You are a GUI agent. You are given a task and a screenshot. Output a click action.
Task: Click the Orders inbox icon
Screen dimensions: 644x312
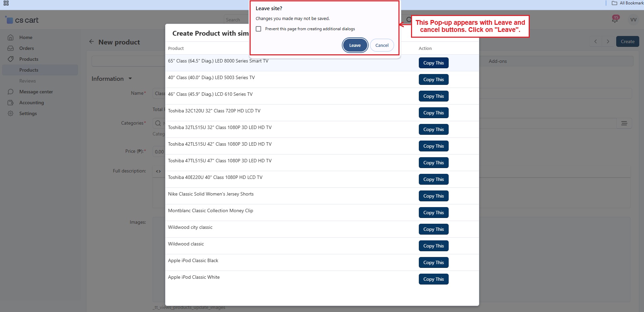[11, 48]
